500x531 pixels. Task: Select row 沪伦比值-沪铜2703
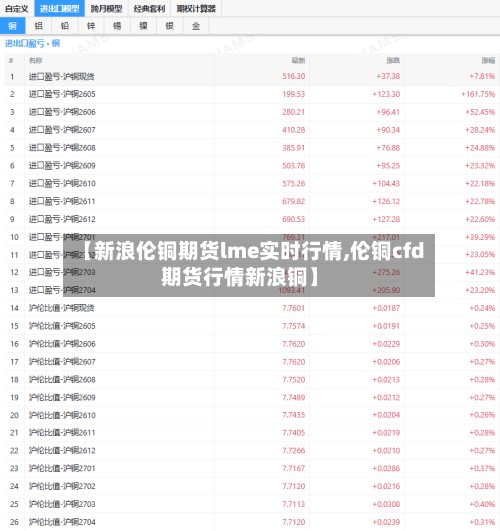click(252, 504)
